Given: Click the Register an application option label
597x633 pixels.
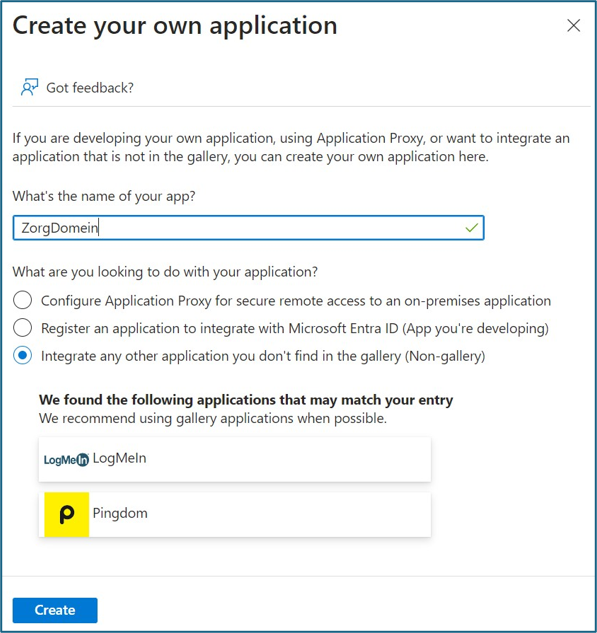Looking at the screenshot, I should coord(295,329).
